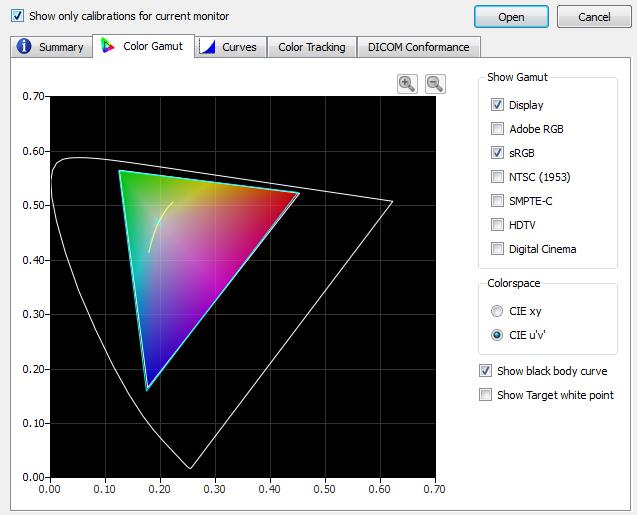Disable the sRGB gamut overlay

(x=497, y=153)
